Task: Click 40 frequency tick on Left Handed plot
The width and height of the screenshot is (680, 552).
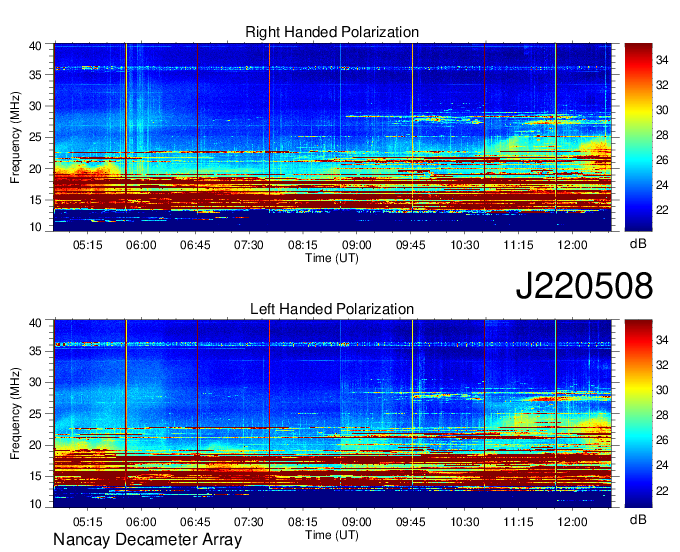Action: coord(35,323)
